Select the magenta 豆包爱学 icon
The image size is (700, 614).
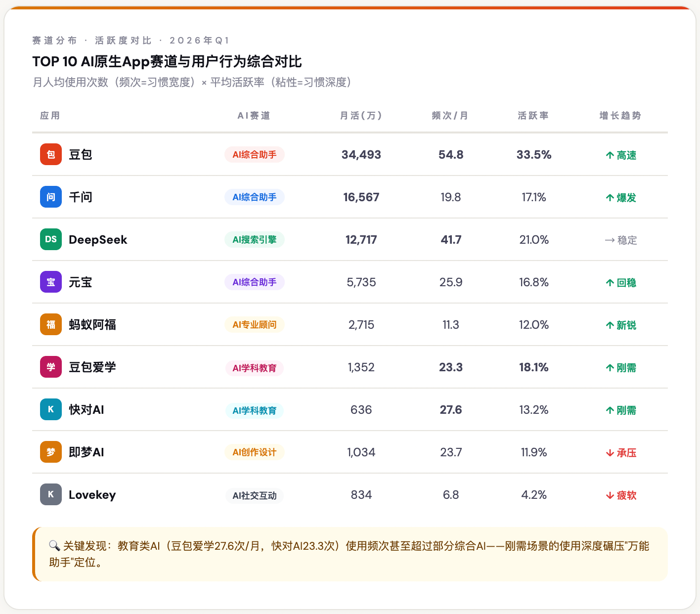tap(51, 367)
